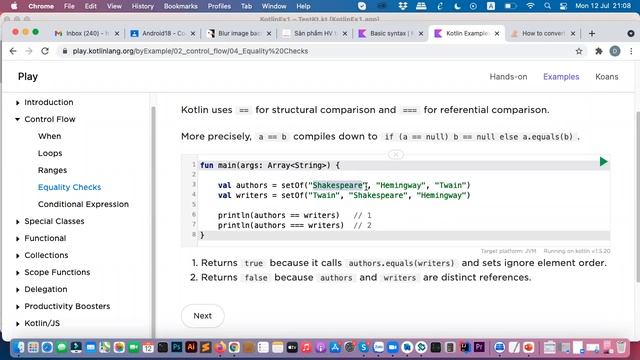The image size is (640, 360).
Task: Open the Ranges example
Action: pos(52,170)
